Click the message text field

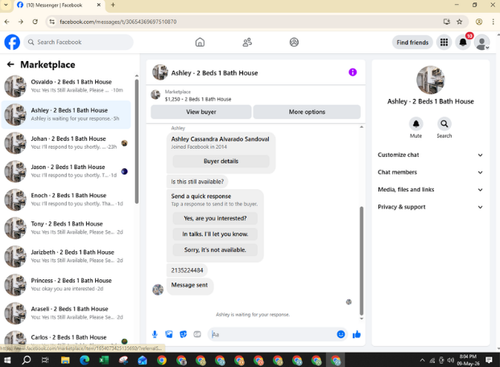click(273, 334)
